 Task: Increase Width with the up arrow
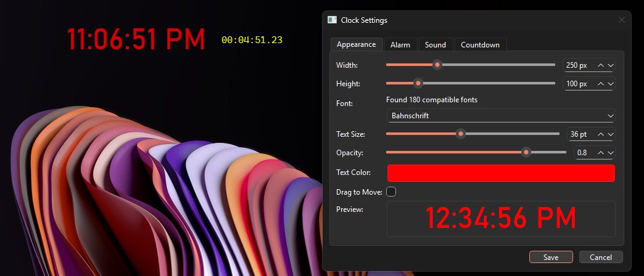point(600,65)
